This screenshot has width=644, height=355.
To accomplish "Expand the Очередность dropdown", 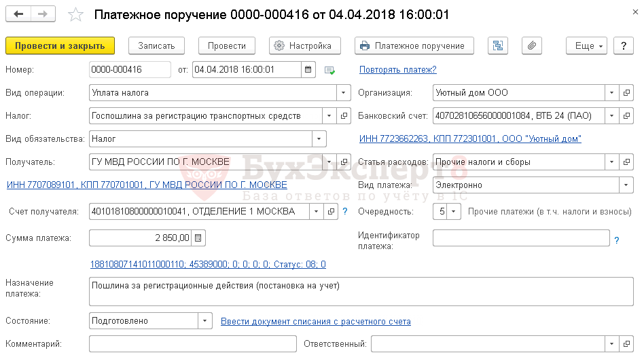I will (453, 212).
